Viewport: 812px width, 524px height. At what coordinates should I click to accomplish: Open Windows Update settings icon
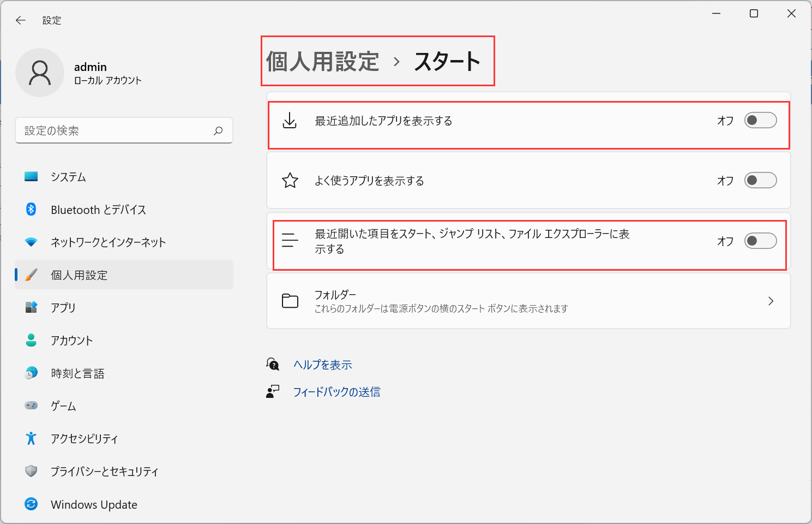(94, 504)
